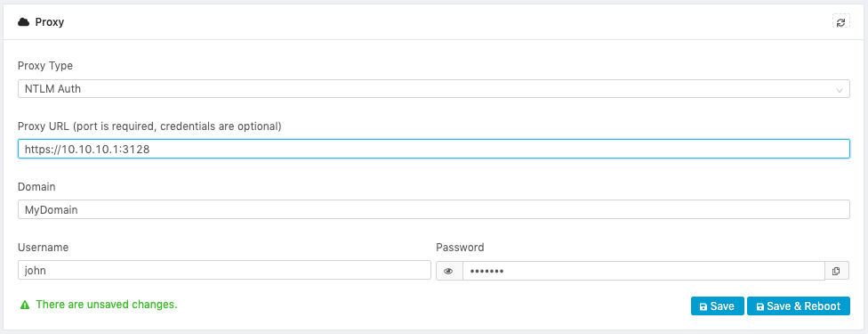
Task: Click the warning triangle icon by the unsaved changes
Action: coord(24,305)
